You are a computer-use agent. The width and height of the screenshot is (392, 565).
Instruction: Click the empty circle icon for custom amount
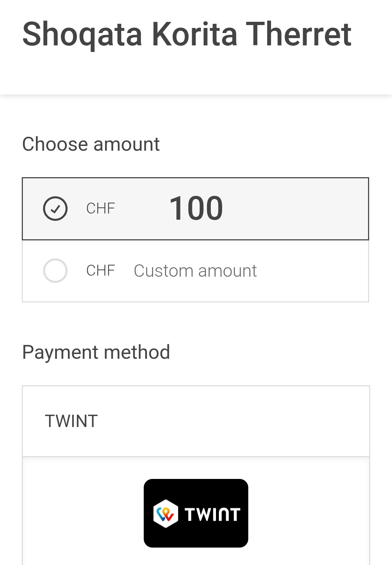(55, 271)
